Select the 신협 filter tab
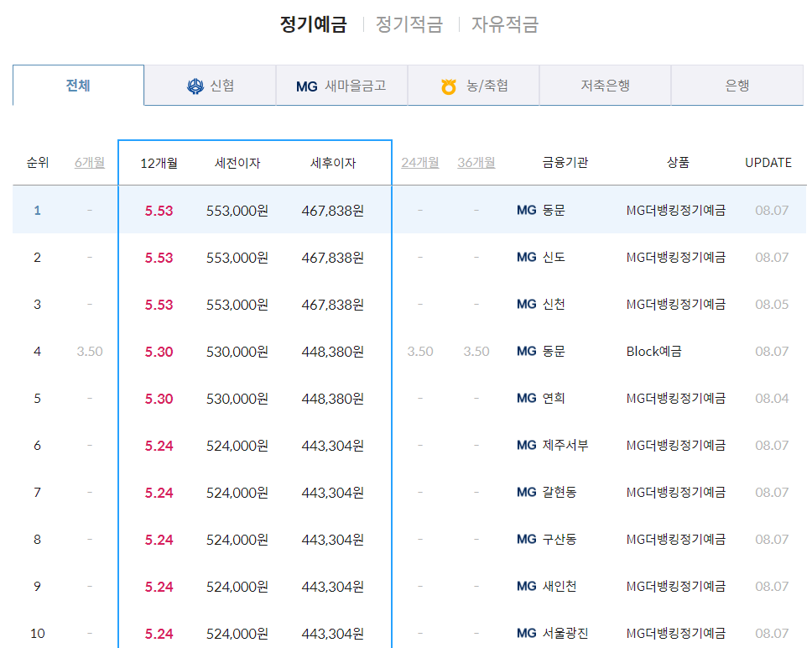This screenshot has height=648, width=812. [211, 86]
